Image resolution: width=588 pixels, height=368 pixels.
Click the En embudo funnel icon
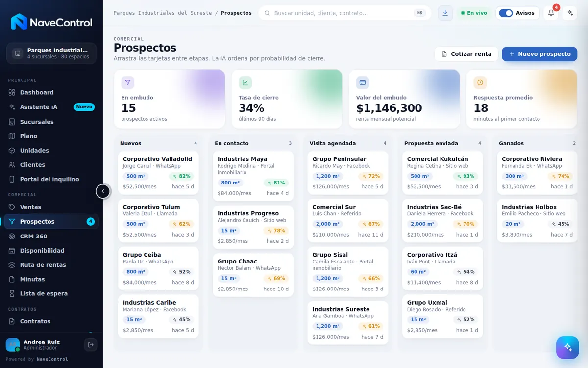tap(128, 82)
